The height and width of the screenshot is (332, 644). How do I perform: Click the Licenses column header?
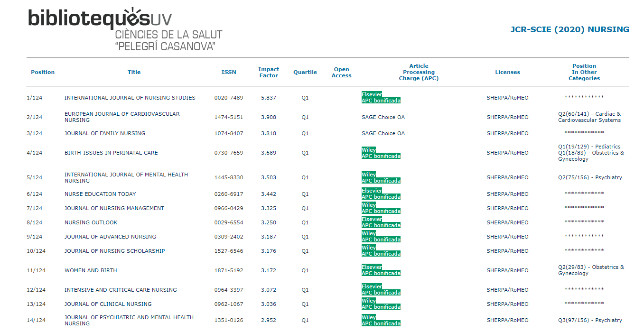click(x=507, y=72)
